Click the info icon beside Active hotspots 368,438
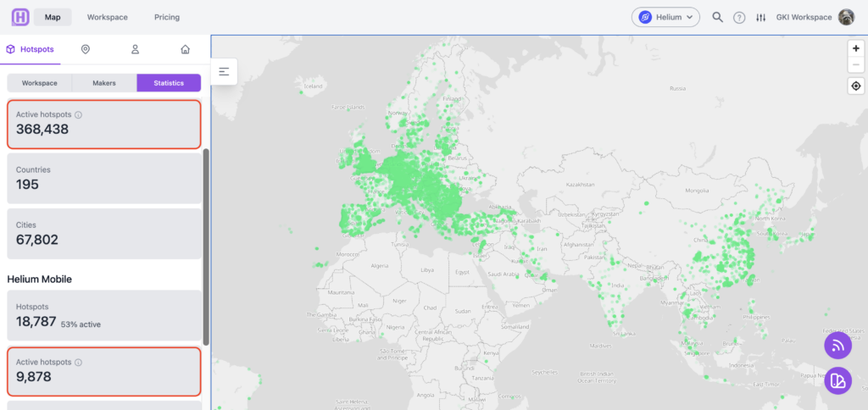Viewport: 868px width, 410px height. (x=79, y=115)
